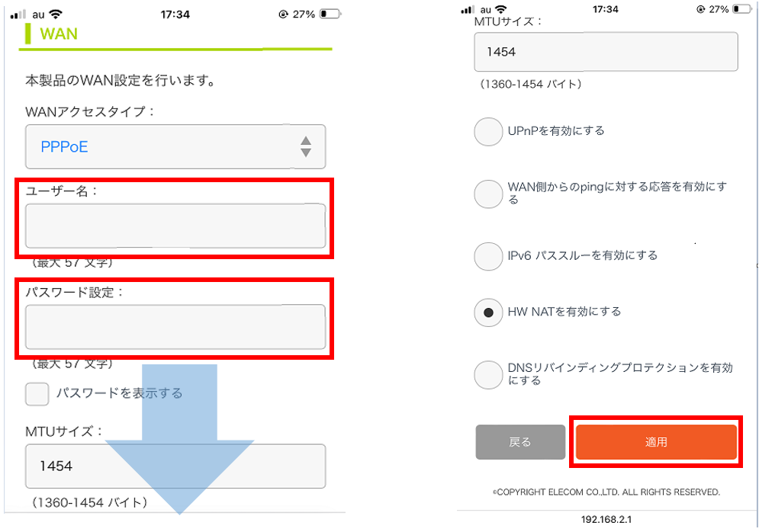Tap the signal bars icon in right status bar

(x=467, y=10)
